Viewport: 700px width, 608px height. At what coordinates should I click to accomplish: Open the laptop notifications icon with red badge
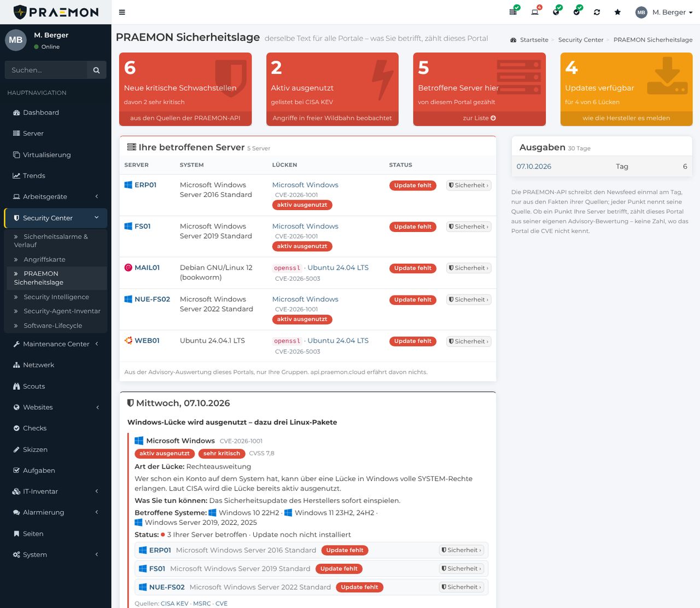(535, 12)
